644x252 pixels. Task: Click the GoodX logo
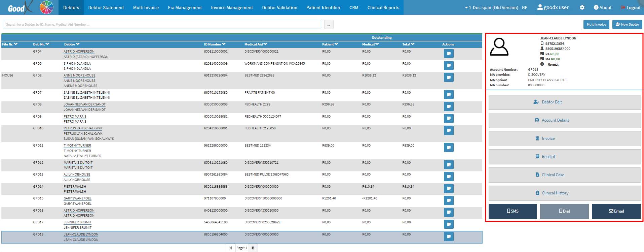(20, 7)
